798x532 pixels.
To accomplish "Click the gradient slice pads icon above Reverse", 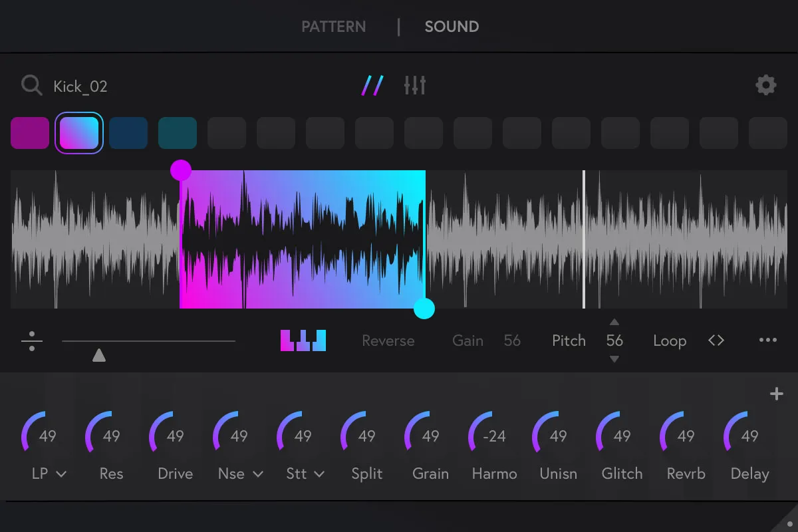I will point(303,340).
